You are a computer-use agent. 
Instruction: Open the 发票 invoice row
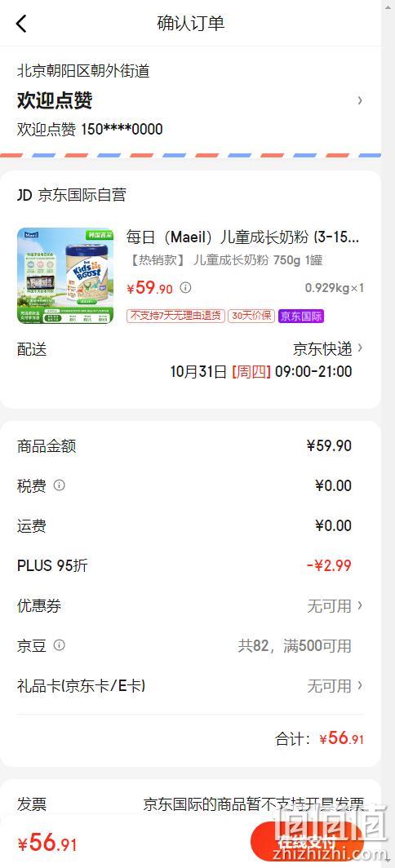(191, 804)
